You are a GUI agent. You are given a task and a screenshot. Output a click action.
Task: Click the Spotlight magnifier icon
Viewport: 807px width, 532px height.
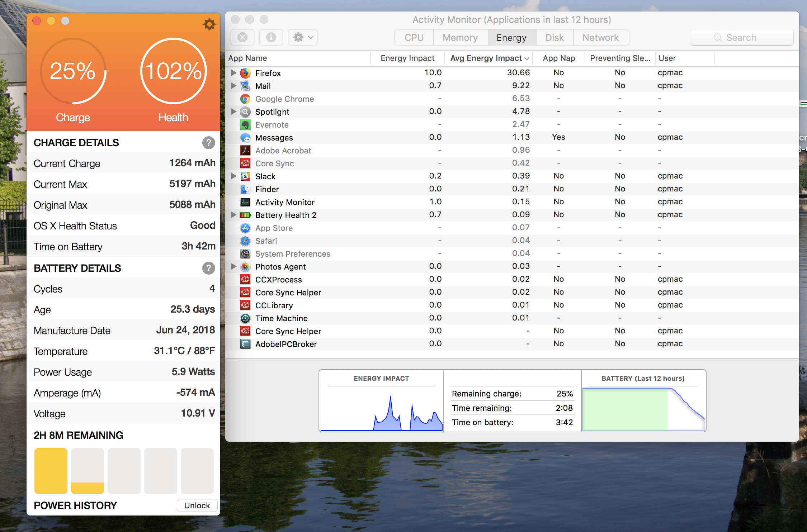245,112
